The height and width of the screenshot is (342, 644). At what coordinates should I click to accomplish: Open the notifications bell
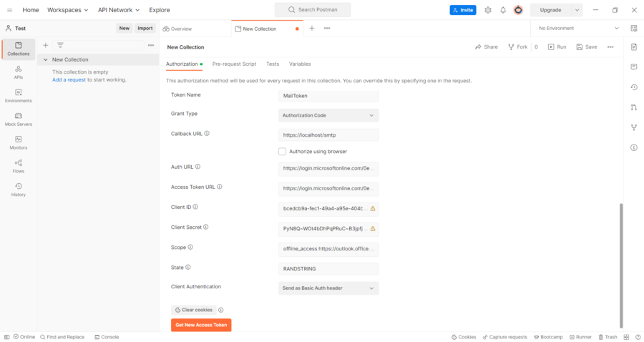point(503,10)
